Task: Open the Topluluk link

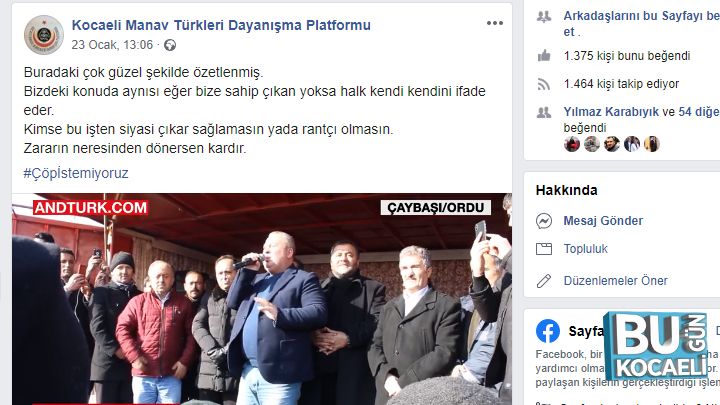Action: (x=585, y=249)
